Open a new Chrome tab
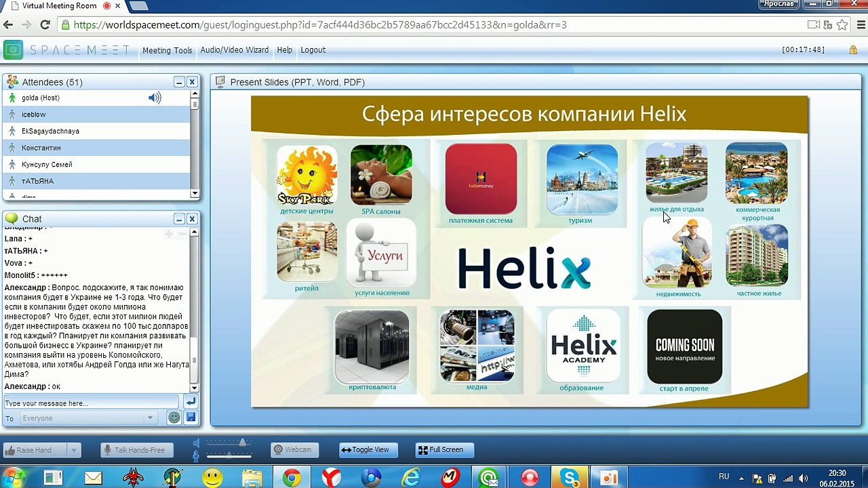This screenshot has width=868, height=488. (138, 6)
